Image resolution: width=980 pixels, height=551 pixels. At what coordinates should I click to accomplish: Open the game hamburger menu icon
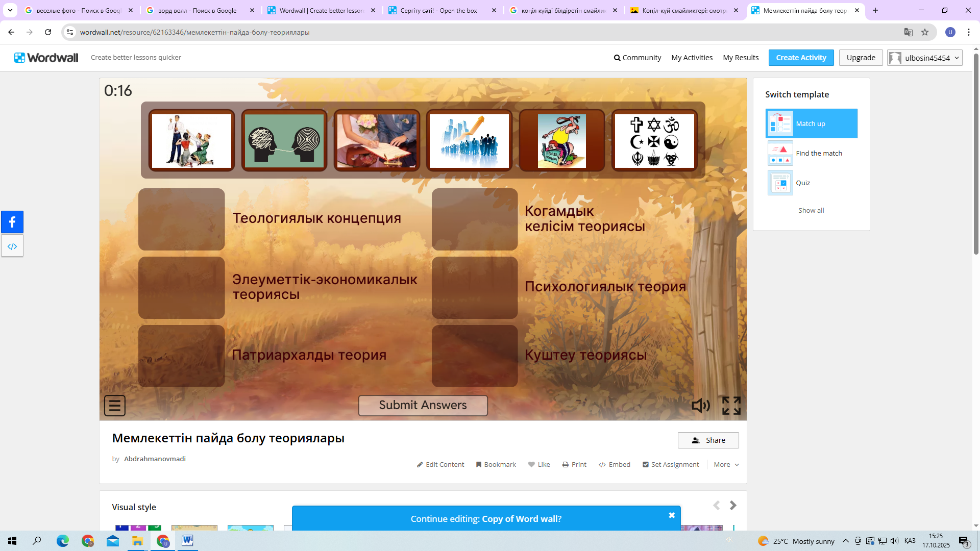pos(114,406)
